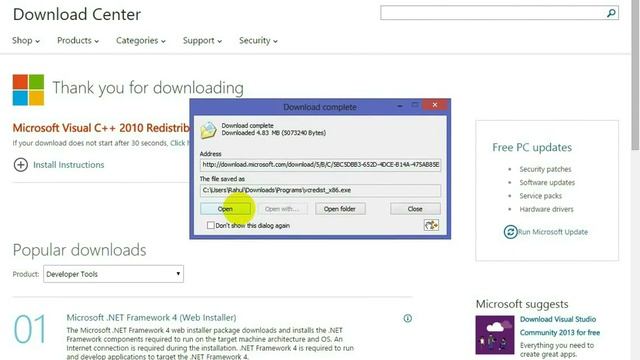Click Security patches list item
This screenshot has width=640, height=360.
[x=545, y=169]
